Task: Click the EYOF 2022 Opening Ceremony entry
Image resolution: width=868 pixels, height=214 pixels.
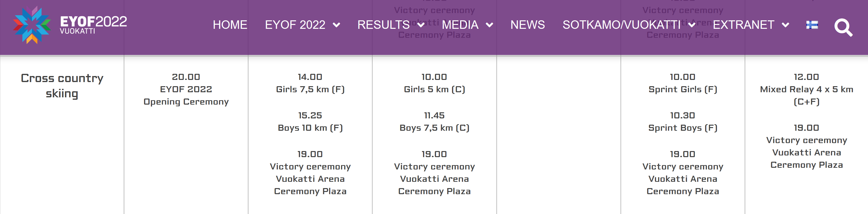Action: [186, 95]
